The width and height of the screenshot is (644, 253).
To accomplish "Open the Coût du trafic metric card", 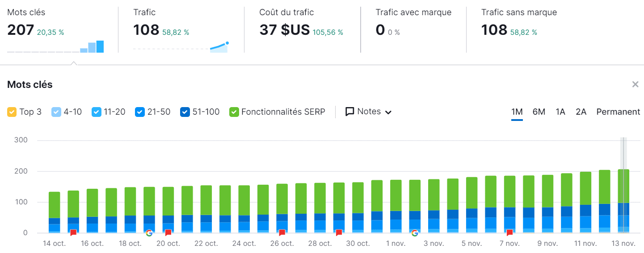I will (x=302, y=30).
